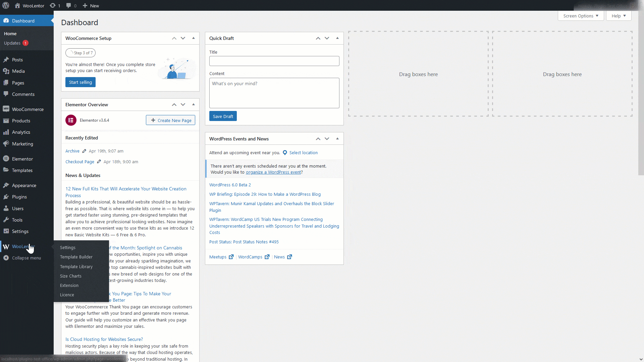This screenshot has height=362, width=644.
Task: Move Elementor Overview box down
Action: [x=183, y=105]
